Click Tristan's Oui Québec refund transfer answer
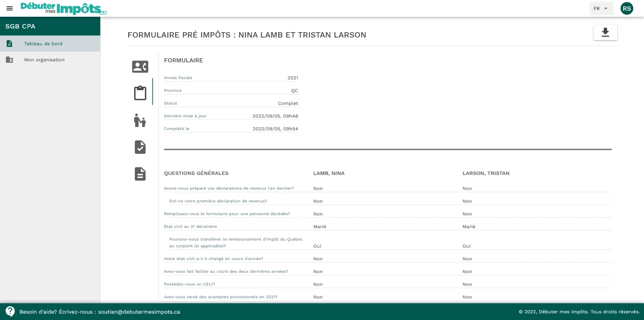 [x=466, y=246]
